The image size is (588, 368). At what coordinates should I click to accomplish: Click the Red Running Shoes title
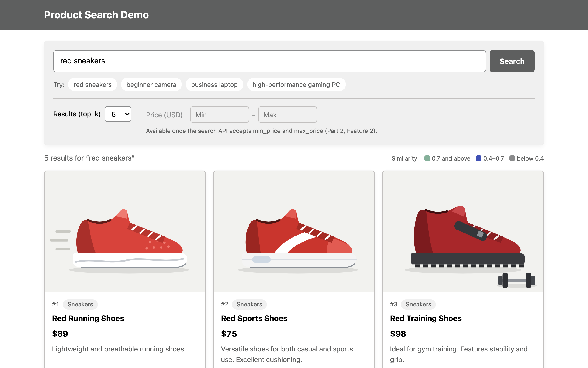point(88,318)
